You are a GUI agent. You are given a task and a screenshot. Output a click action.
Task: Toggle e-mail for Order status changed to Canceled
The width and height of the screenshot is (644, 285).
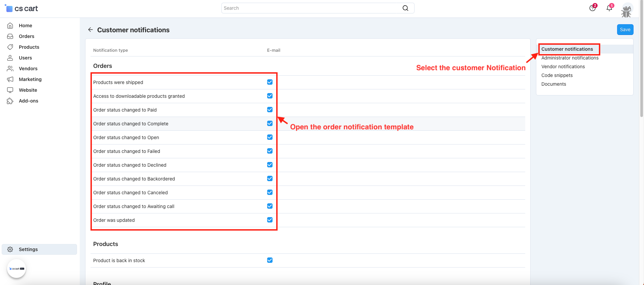270,192
